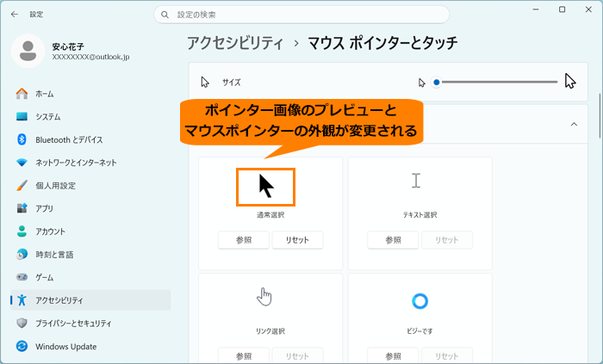The image size is (603, 364).
Task: Click 参照 under ビジーです
Action: pos(393,355)
